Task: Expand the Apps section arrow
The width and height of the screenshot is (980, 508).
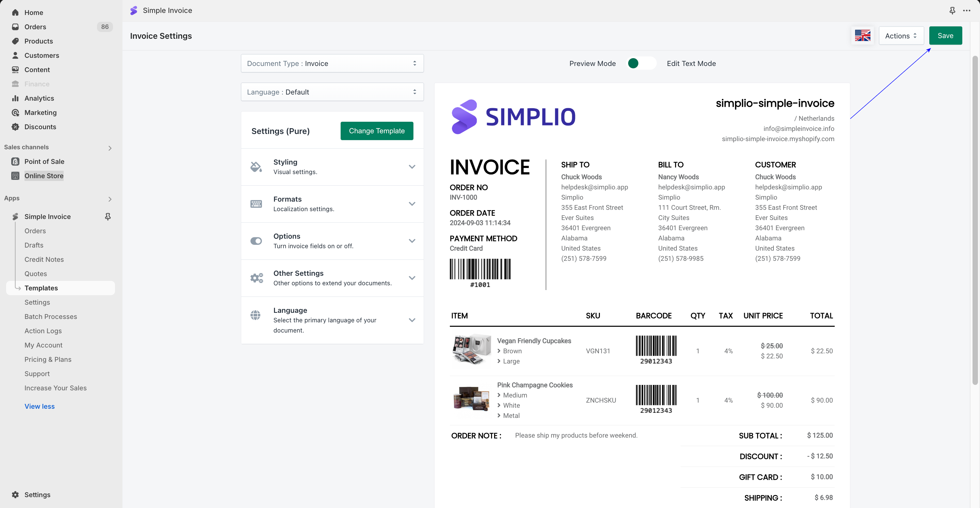Action: [110, 199]
